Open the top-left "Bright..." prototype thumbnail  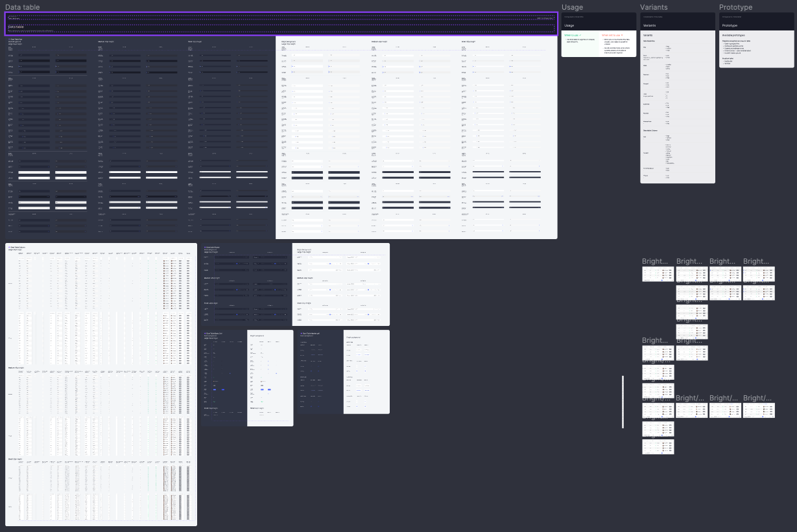click(x=658, y=274)
